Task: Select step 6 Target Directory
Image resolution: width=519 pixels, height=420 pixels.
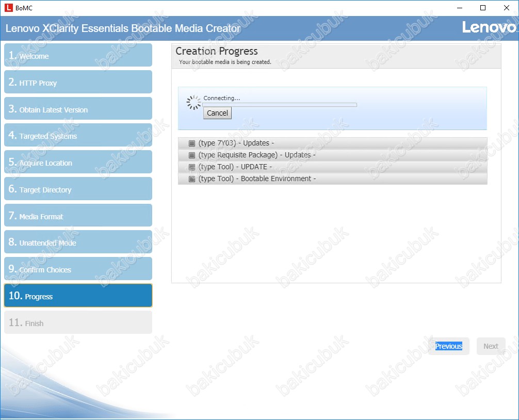Action: (x=78, y=189)
